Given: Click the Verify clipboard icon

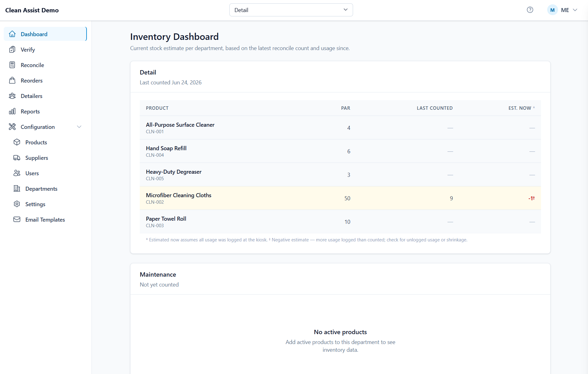Looking at the screenshot, I should point(12,49).
